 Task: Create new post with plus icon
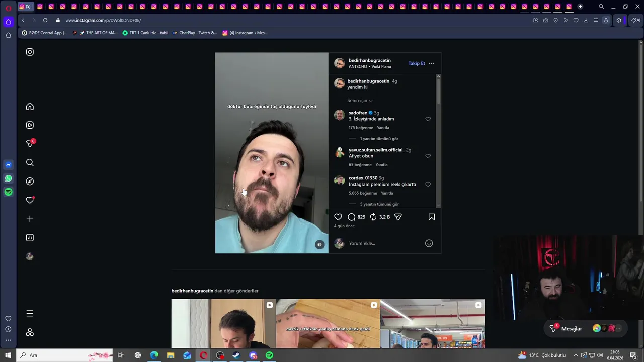click(x=30, y=219)
